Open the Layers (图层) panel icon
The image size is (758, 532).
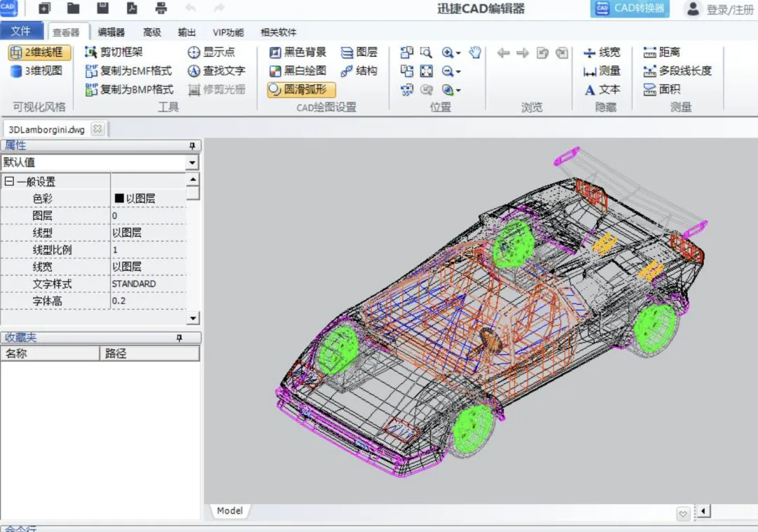[x=359, y=53]
